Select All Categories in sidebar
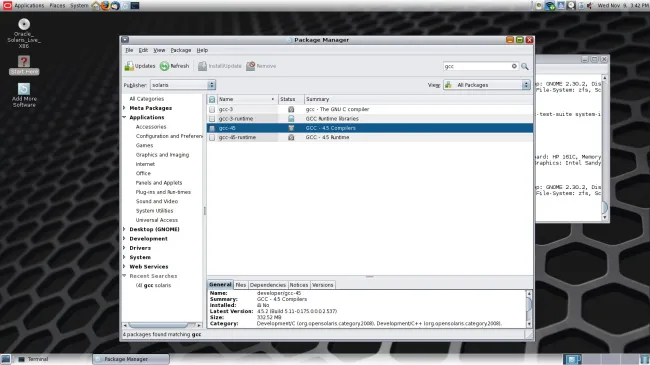This screenshot has width=650, height=365. click(x=147, y=99)
